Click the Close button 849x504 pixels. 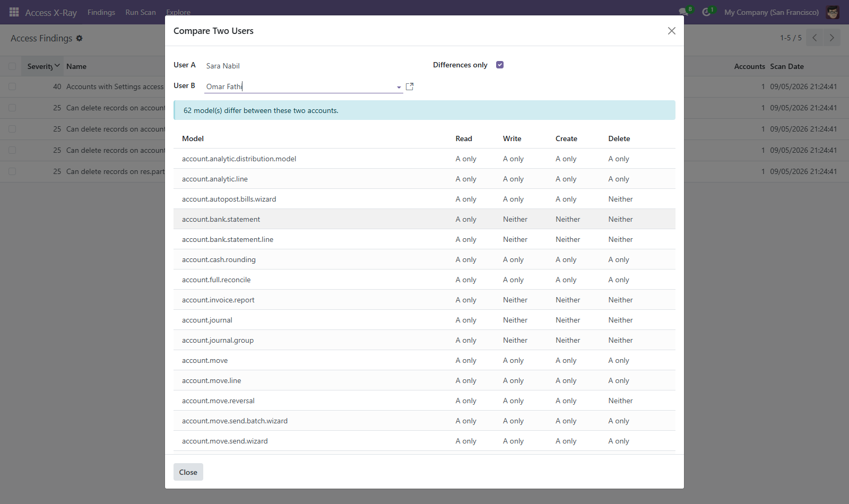pyautogui.click(x=188, y=472)
